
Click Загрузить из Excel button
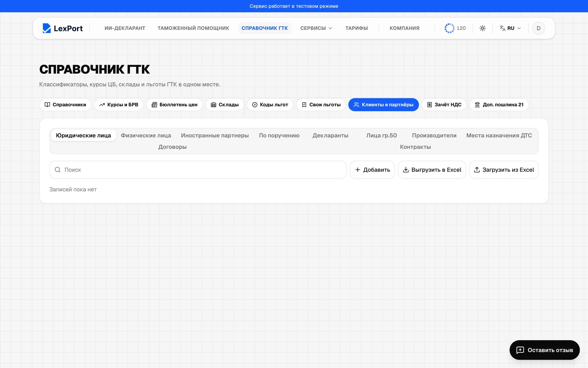click(x=504, y=170)
